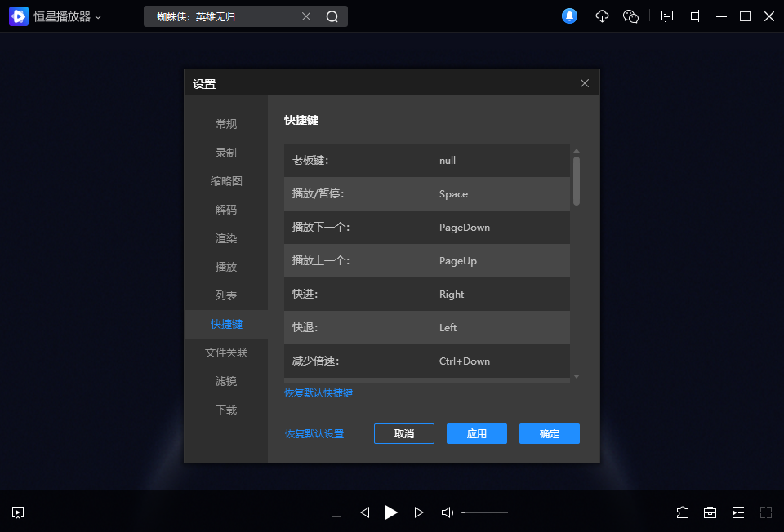Open the 文件关联 settings tab

click(226, 352)
